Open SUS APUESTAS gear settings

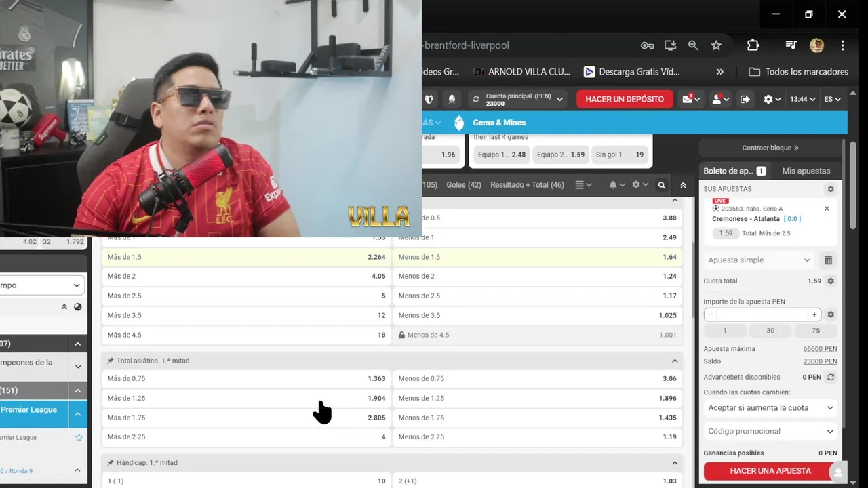(x=830, y=189)
